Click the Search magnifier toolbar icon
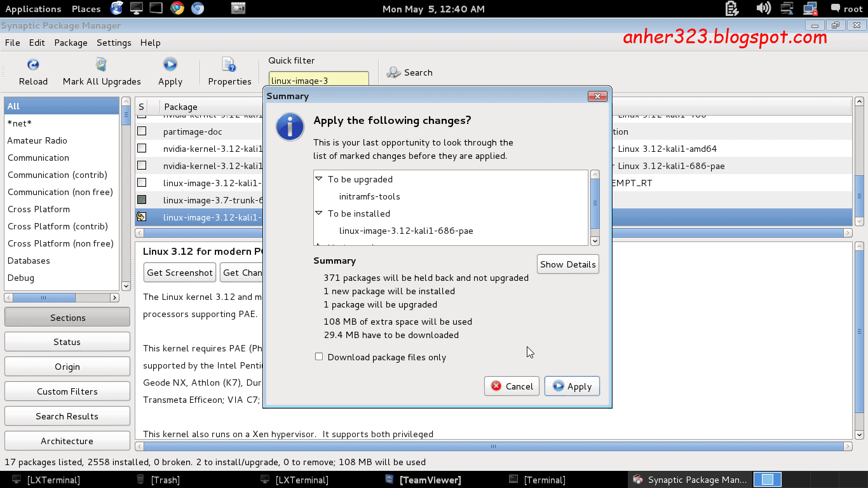This screenshot has width=868, height=488. tap(394, 72)
